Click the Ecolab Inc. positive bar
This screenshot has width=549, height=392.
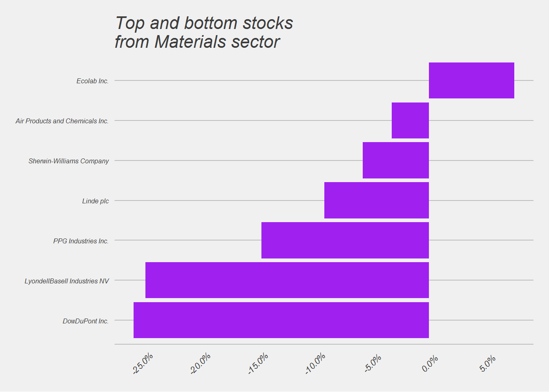[x=471, y=80]
